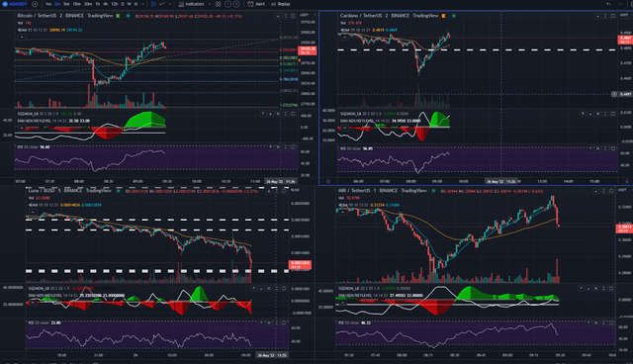Maximize the Bitcoin RSI pane
The image size is (633, 364).
[x=293, y=147]
